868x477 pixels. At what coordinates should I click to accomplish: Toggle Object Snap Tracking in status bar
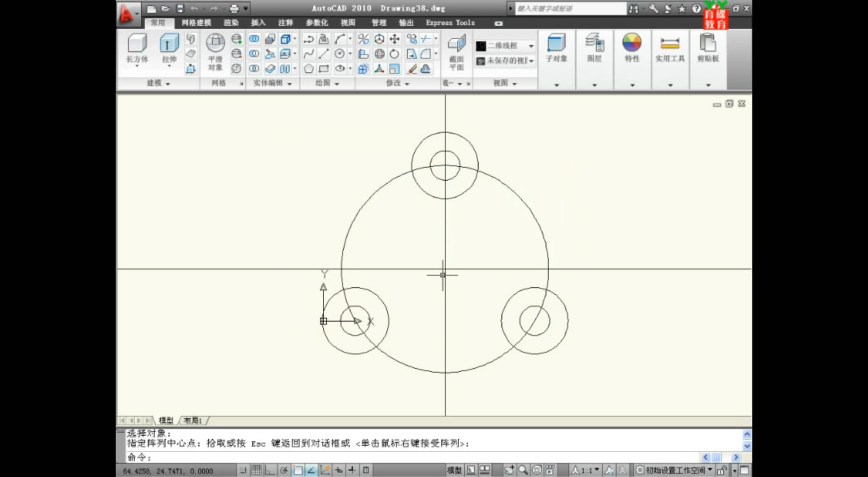(311, 470)
